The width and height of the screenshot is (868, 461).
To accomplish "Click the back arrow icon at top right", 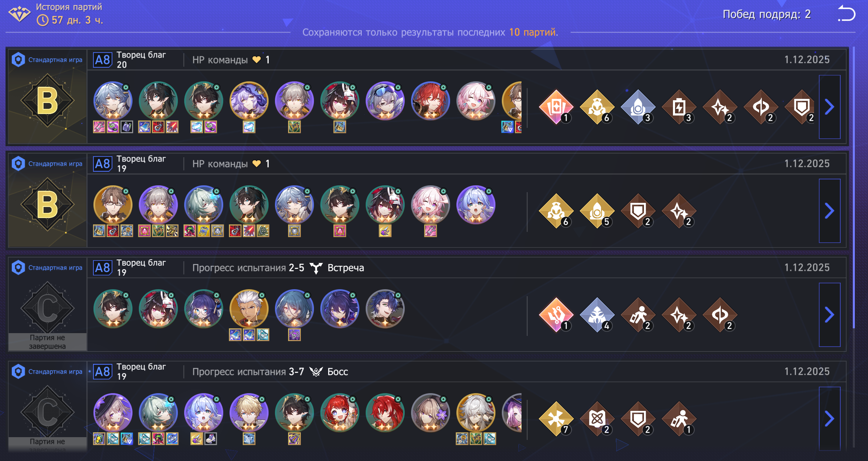I will 846,14.
